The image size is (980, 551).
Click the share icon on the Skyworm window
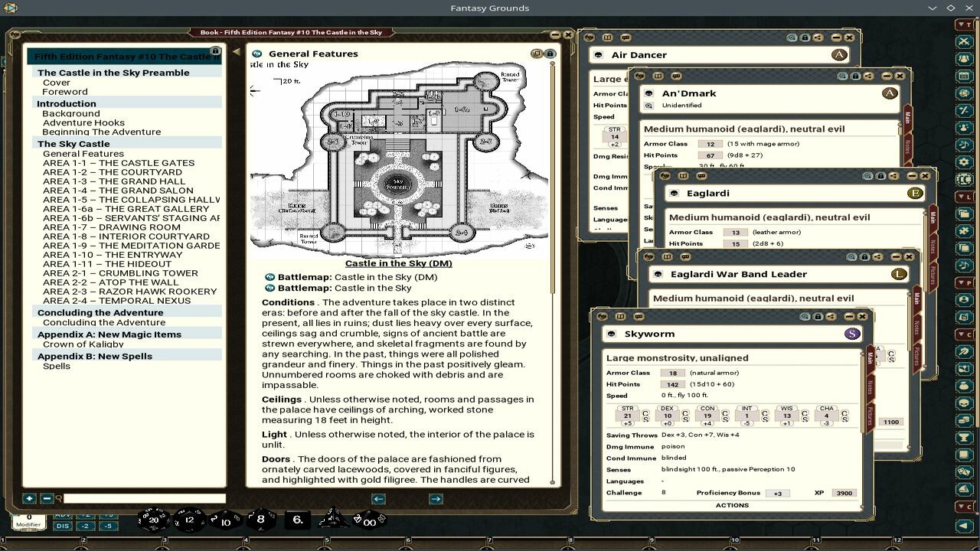pos(830,316)
